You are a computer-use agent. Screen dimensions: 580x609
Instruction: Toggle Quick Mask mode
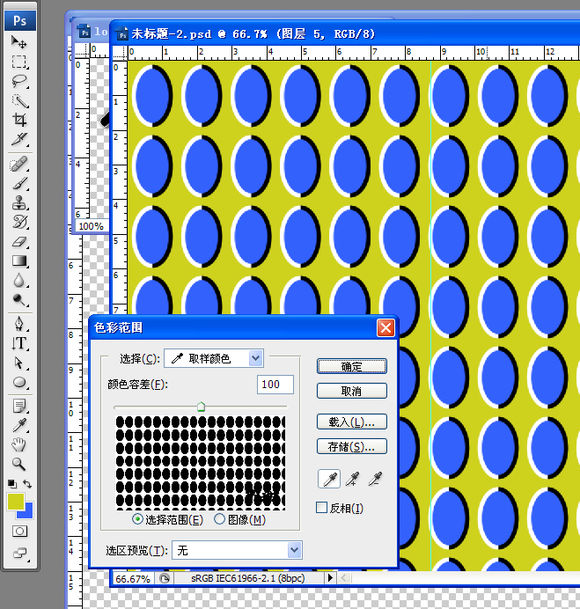pos(19,531)
